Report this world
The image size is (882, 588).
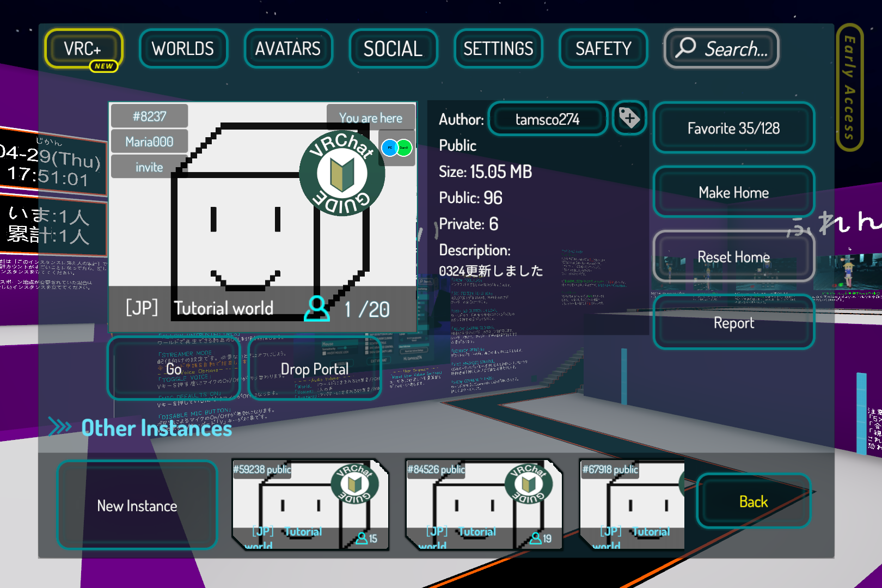tap(733, 323)
